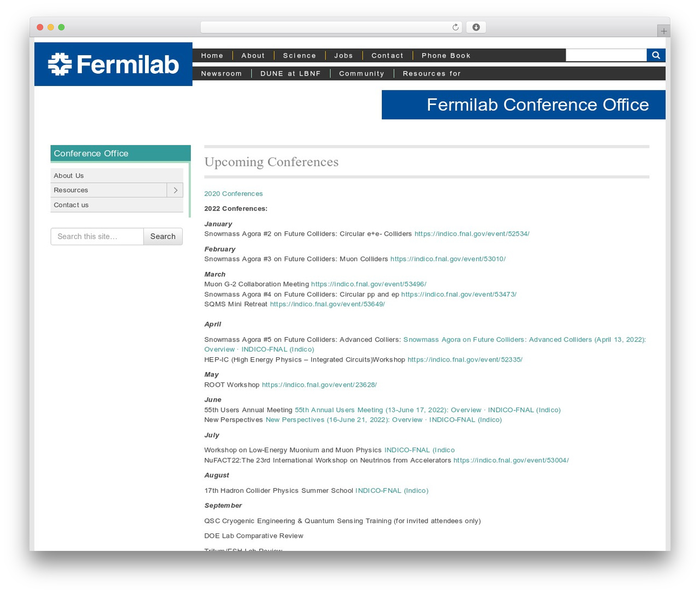This screenshot has height=593, width=700.
Task: Open SQMS Mini Retreat event 53649 link
Action: click(328, 304)
